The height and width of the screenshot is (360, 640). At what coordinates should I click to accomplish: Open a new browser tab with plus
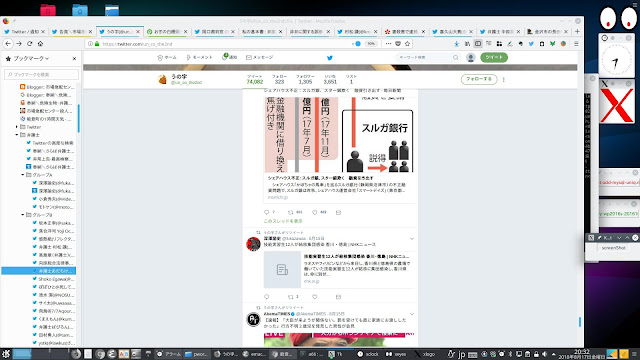(577, 31)
